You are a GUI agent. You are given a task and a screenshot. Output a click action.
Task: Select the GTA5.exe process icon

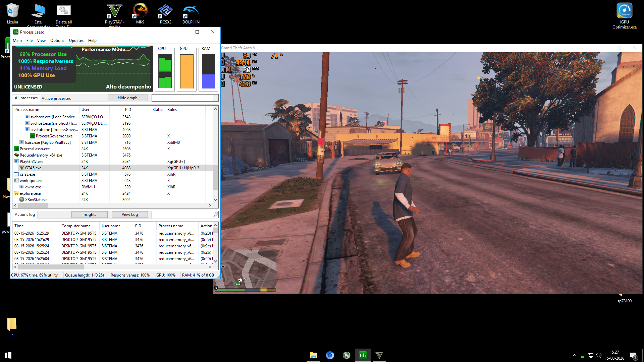(22, 168)
